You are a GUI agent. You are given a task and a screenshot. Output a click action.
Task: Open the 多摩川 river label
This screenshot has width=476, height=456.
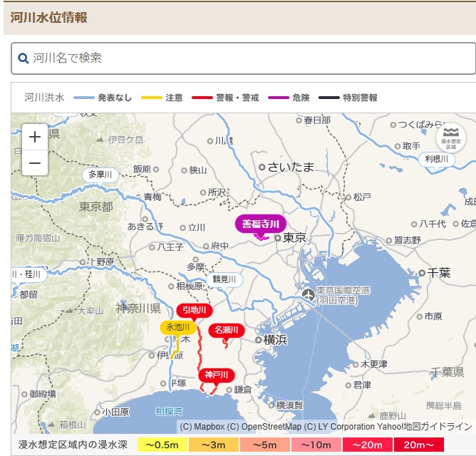(x=100, y=175)
